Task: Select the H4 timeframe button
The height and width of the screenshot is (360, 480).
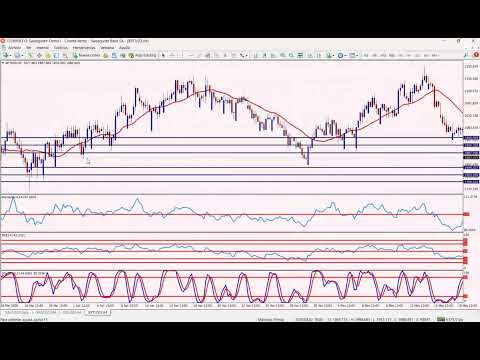Action: (409, 55)
